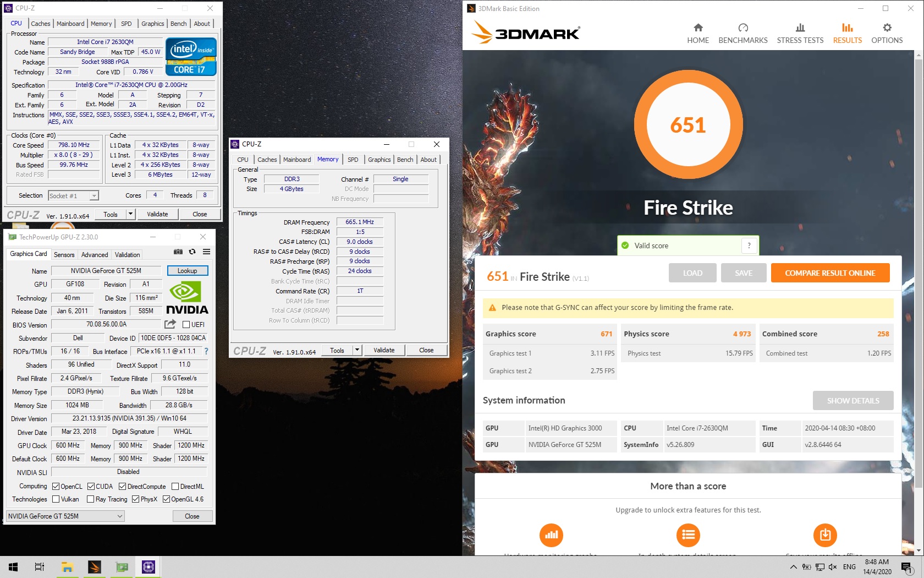The width and height of the screenshot is (924, 578).
Task: Switch to Advanced tab in GPU-Z
Action: tap(95, 255)
